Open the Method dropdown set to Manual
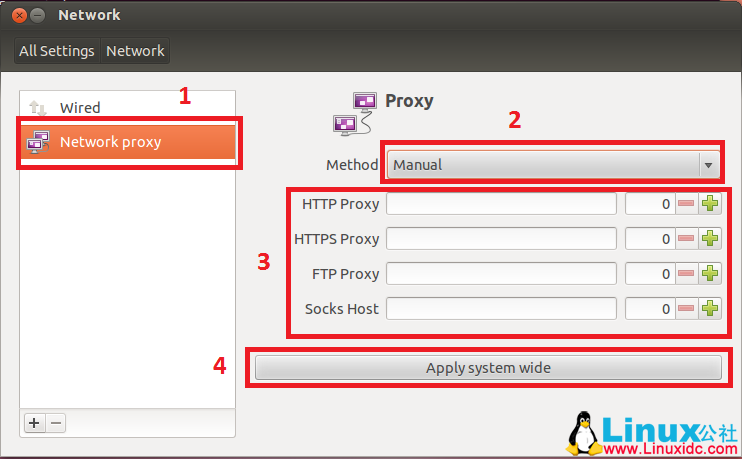The height and width of the screenshot is (459, 742). 553,165
